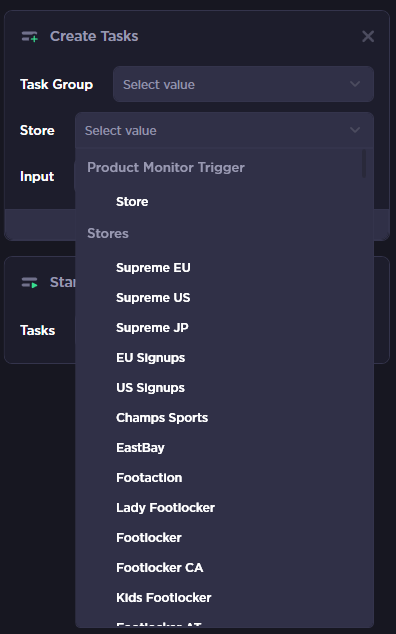396x634 pixels.
Task: Pick Footaction from store options
Action: click(224, 478)
